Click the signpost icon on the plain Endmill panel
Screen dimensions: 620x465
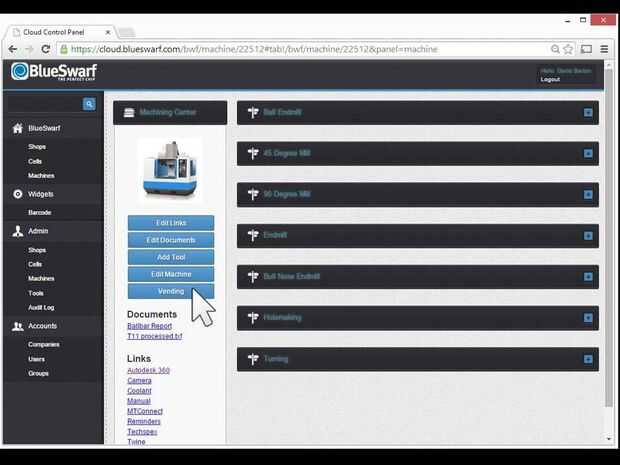253,236
